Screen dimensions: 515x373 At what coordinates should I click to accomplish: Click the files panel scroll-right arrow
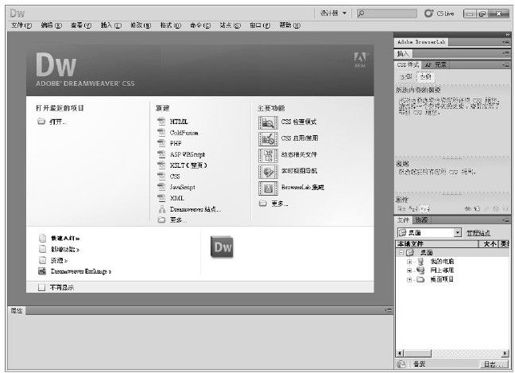[x=506, y=353]
